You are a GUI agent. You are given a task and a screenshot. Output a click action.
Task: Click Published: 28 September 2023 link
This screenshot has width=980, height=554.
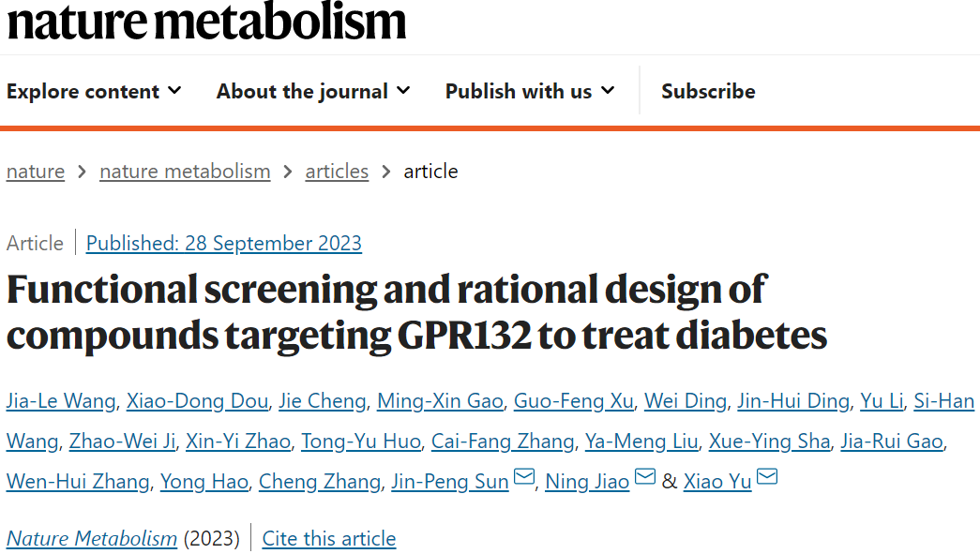click(224, 243)
